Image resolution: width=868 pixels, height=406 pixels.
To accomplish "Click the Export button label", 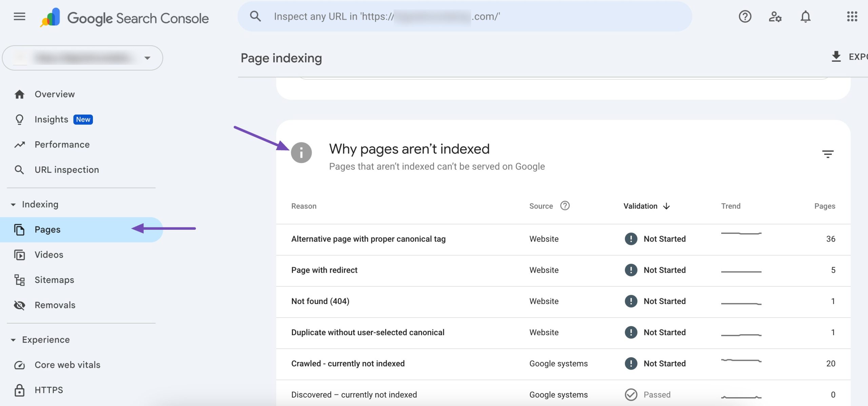I will coord(858,57).
